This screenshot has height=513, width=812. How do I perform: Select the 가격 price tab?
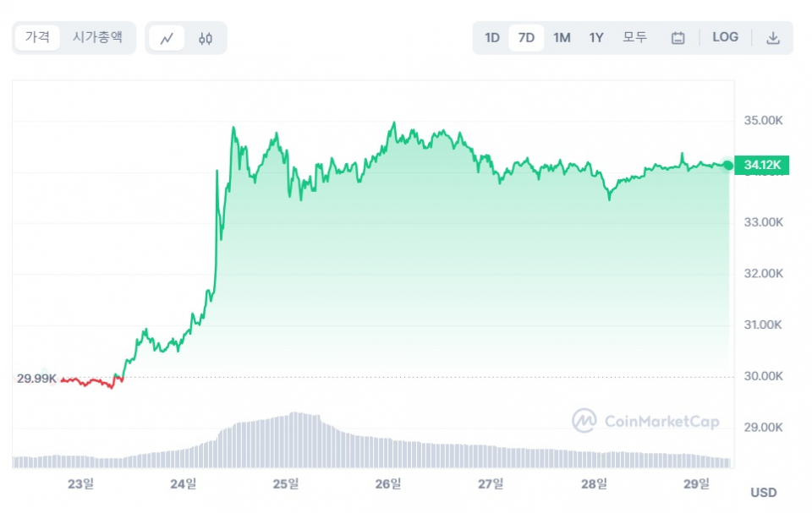point(37,37)
